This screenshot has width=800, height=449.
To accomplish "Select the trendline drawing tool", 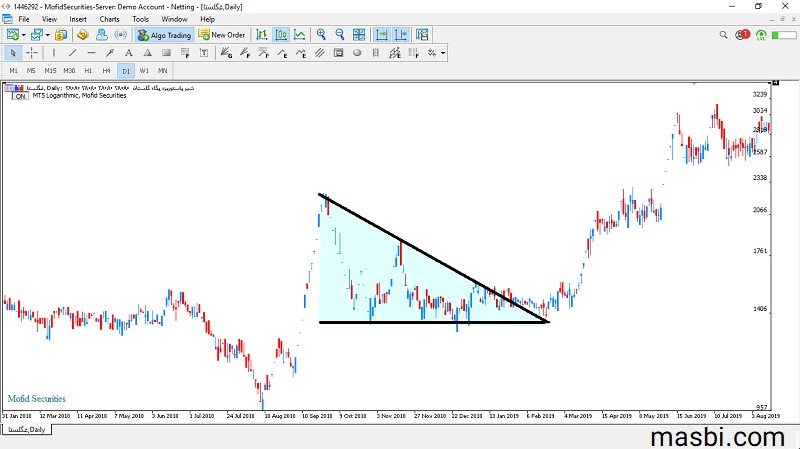I will coord(72,53).
